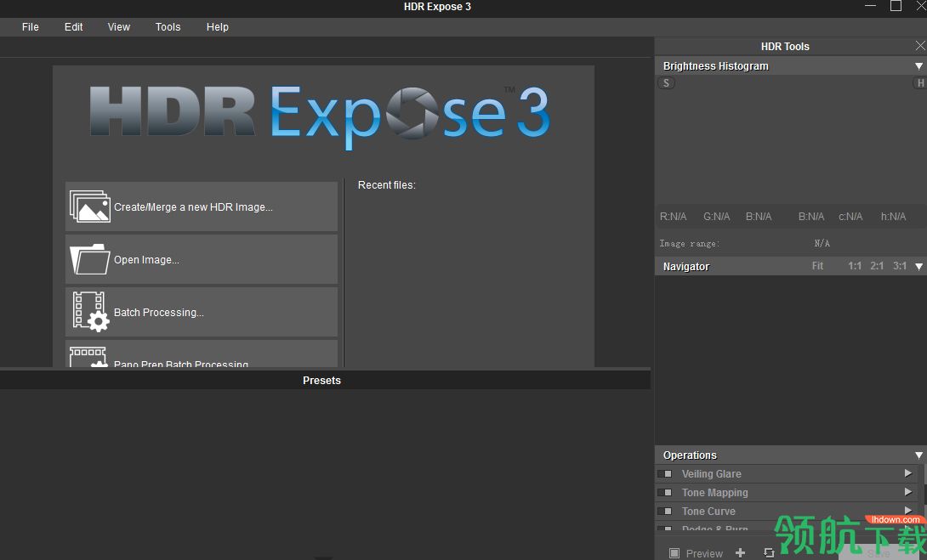The height and width of the screenshot is (560, 927).
Task: Click the HDR Tools panel title
Action: [784, 47]
